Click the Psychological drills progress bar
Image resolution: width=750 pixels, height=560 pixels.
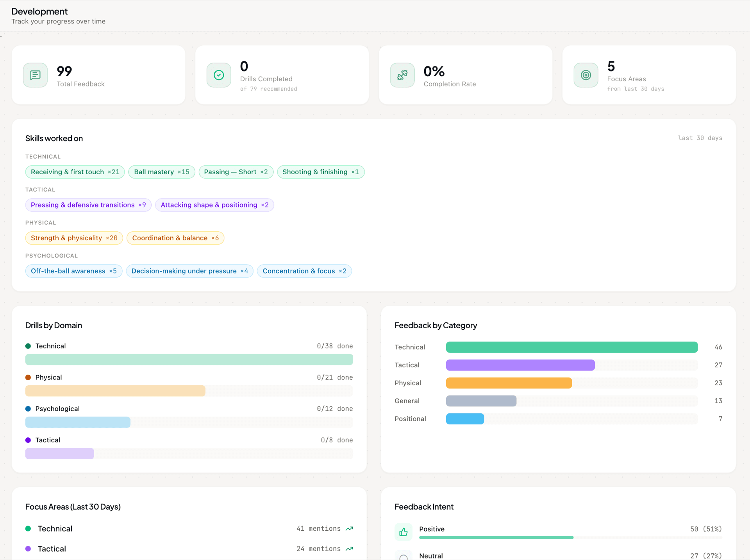189,422
